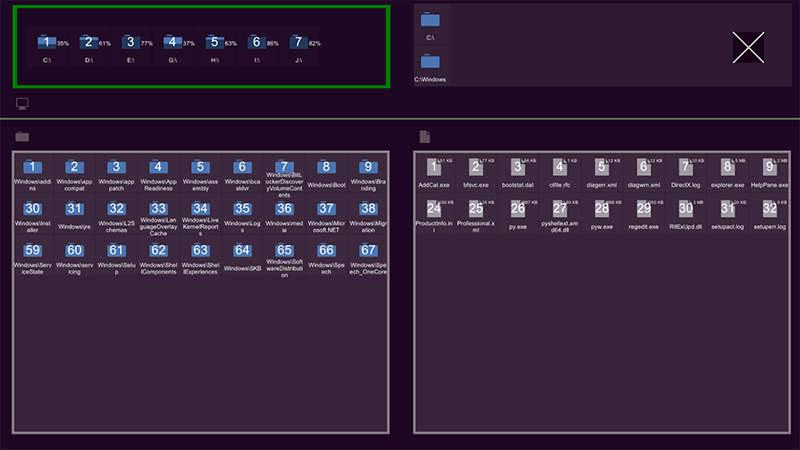Open the Windows\Microsoft.NET folder
The image size is (800, 450).
tap(326, 209)
